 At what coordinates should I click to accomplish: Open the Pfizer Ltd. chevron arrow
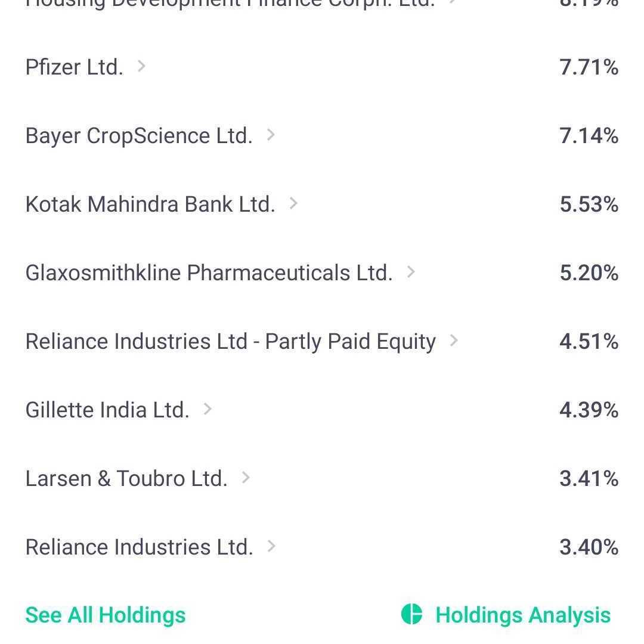click(141, 66)
